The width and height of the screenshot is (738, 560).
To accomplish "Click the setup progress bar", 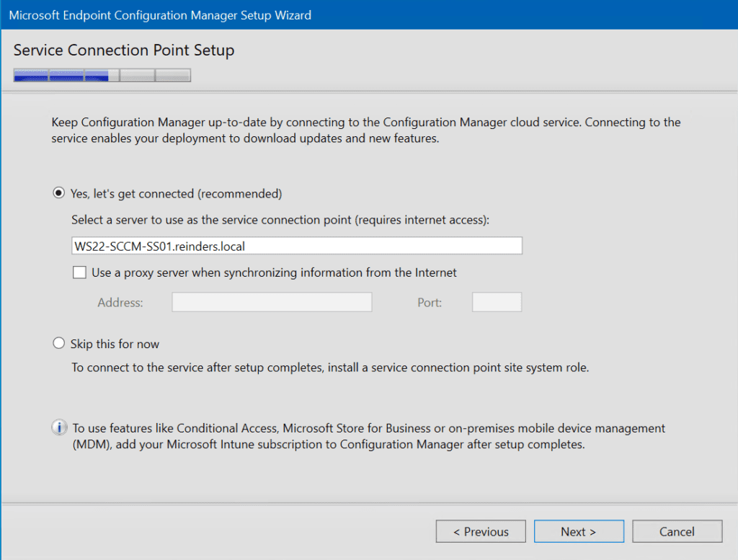I will click(102, 75).
